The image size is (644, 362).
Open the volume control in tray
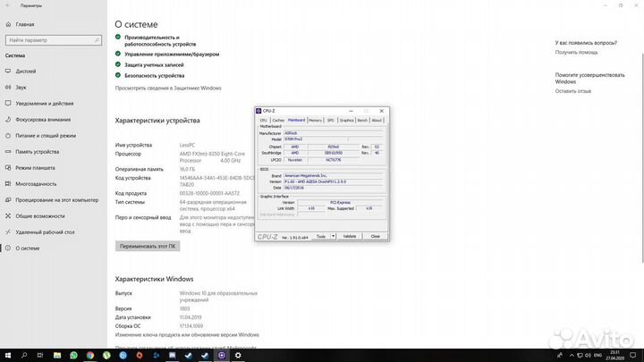588,355
